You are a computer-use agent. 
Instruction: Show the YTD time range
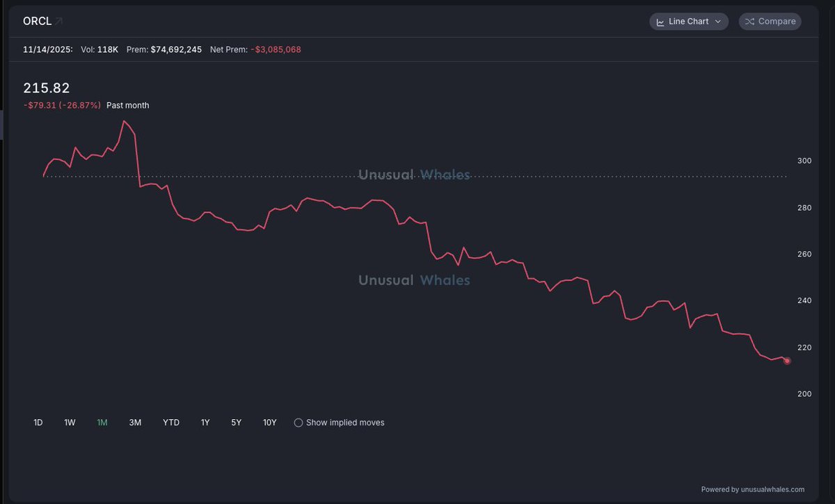(171, 423)
